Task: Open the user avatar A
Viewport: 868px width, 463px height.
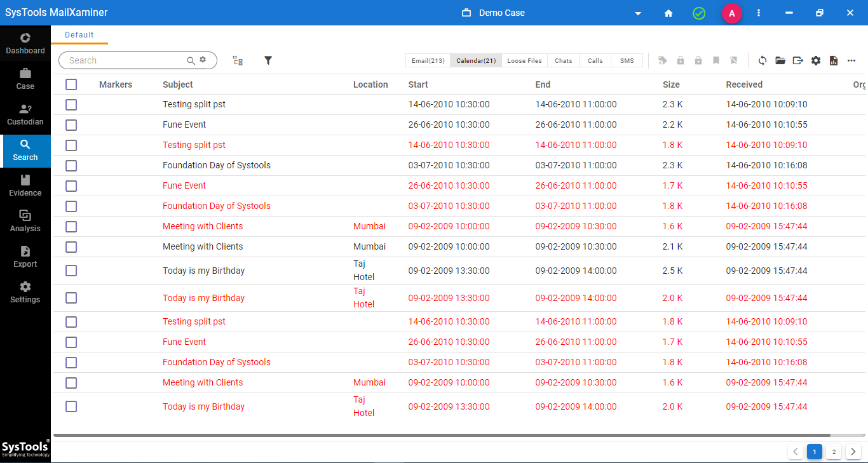Action: [x=732, y=13]
